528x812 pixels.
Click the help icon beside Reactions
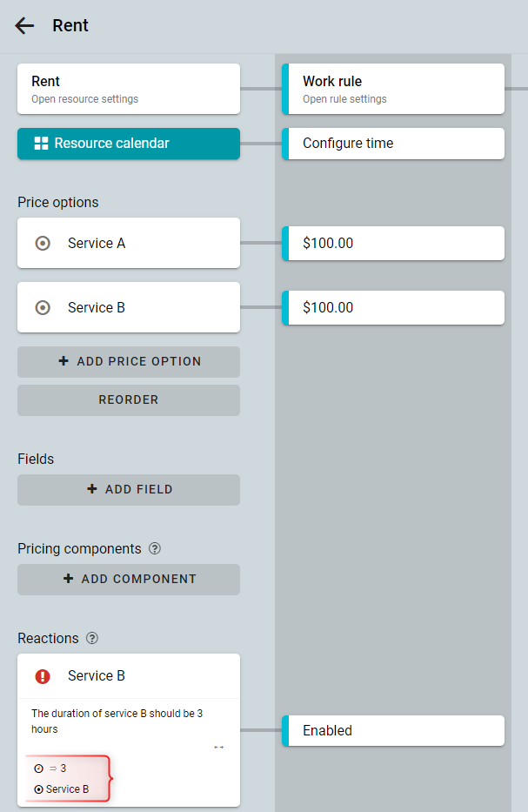(x=92, y=638)
